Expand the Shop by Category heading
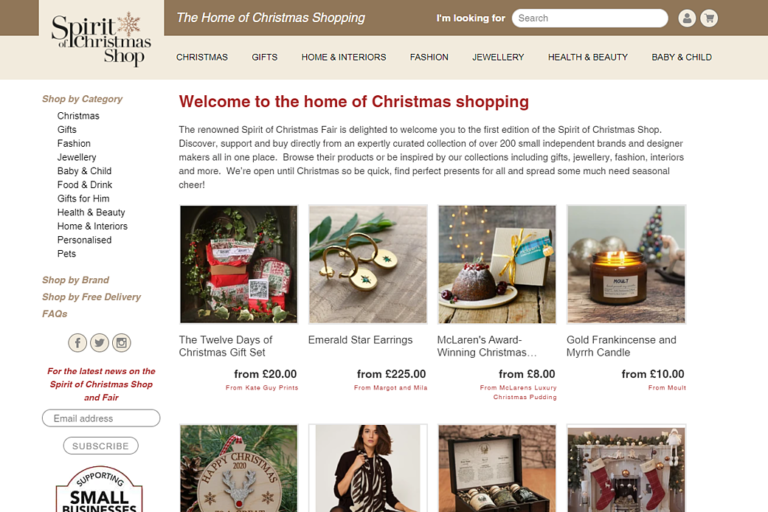Screen dimensions: 768x512 82,99
